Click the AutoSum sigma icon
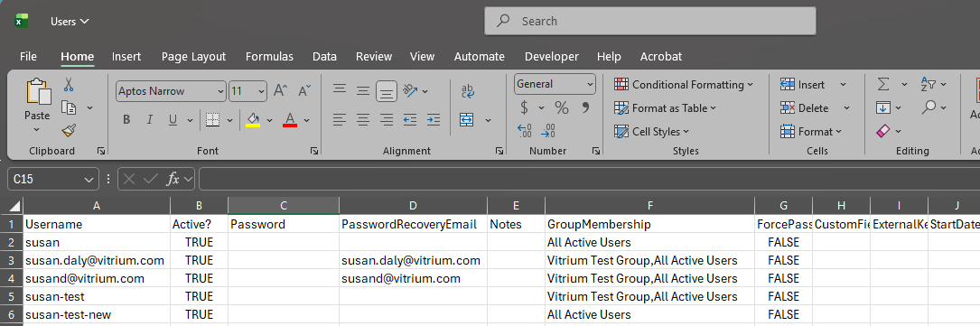This screenshot has width=980, height=326. 883,84
